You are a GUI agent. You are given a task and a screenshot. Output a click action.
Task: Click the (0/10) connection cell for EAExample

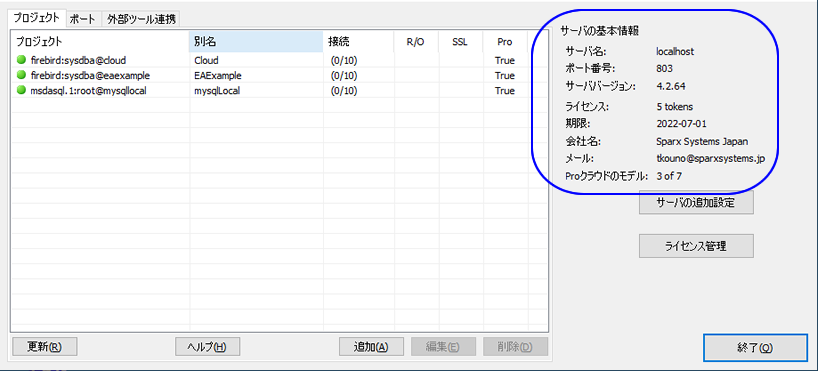click(344, 76)
